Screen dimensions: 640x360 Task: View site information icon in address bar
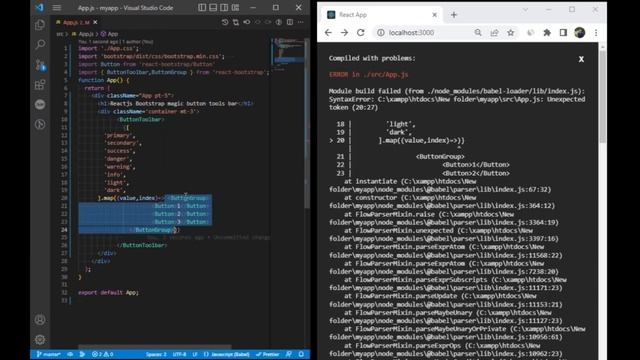(x=380, y=33)
